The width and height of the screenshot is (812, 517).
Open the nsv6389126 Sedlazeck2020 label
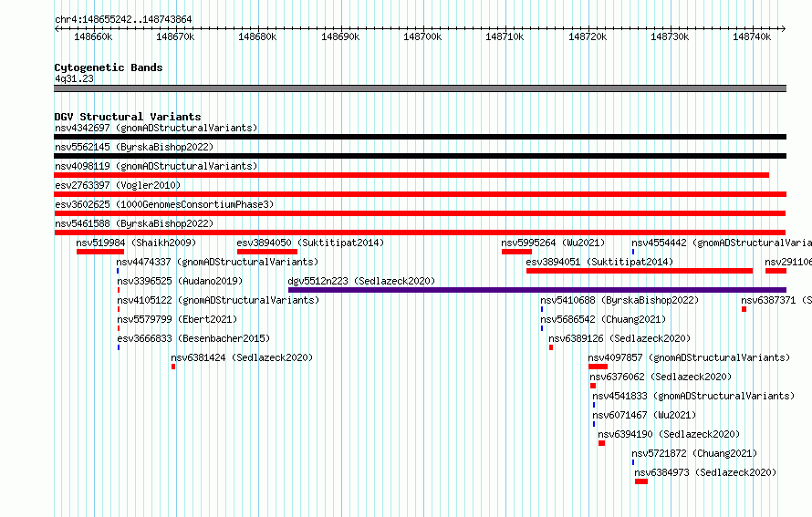coord(619,338)
